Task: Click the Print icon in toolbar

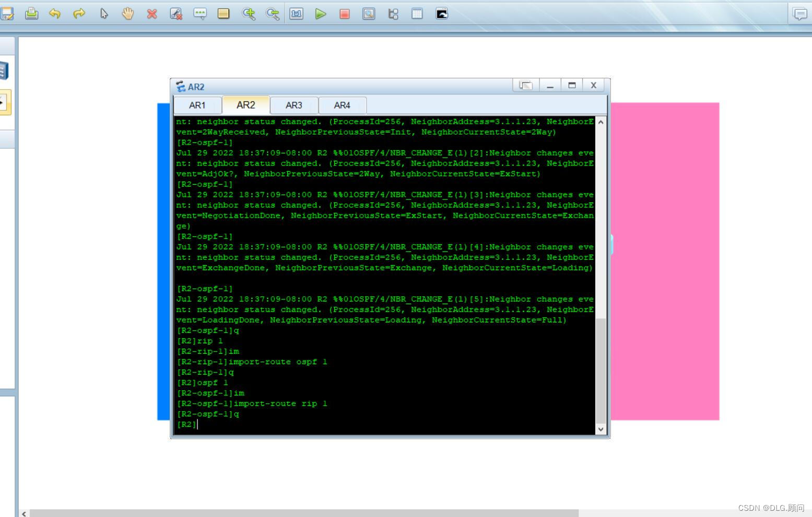Action: click(x=31, y=14)
